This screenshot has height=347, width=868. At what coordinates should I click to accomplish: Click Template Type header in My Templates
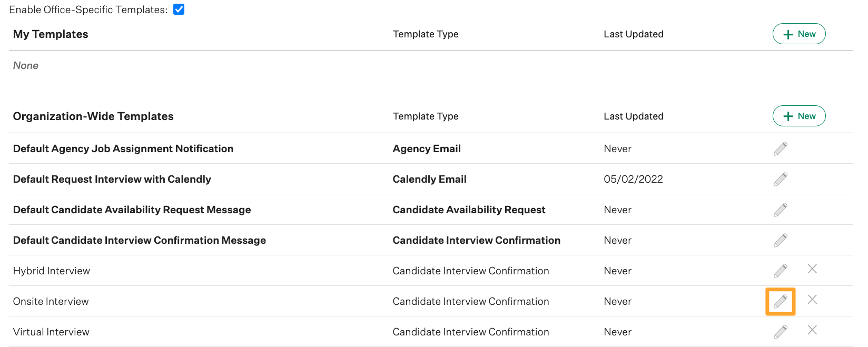[x=426, y=34]
